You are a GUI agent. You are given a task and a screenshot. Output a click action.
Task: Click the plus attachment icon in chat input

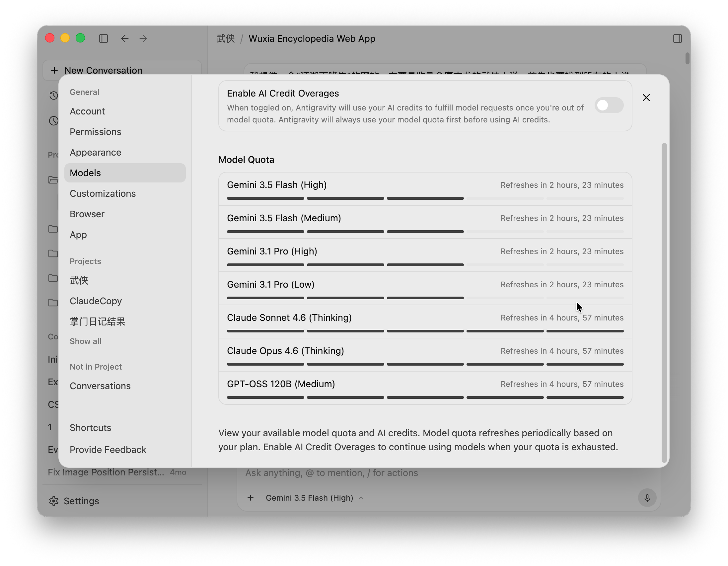(x=250, y=498)
